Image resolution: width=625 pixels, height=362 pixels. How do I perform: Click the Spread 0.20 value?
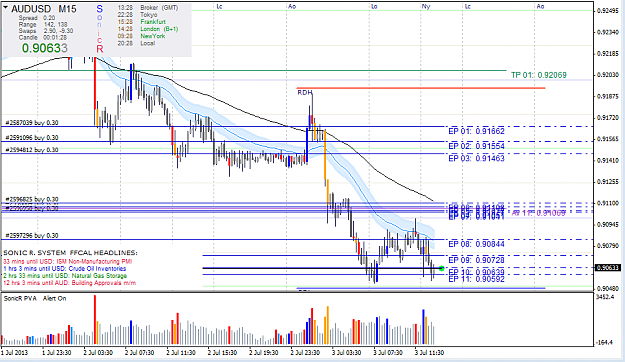37,18
